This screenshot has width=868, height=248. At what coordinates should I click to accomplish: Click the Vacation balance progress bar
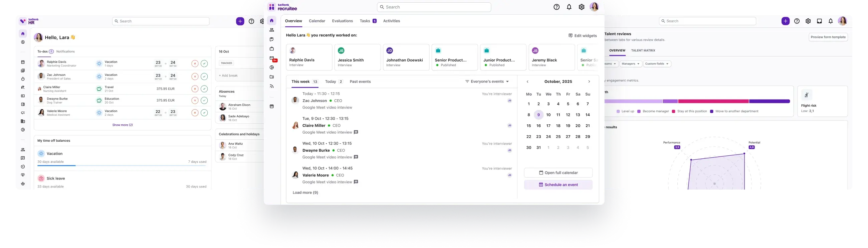click(x=122, y=166)
